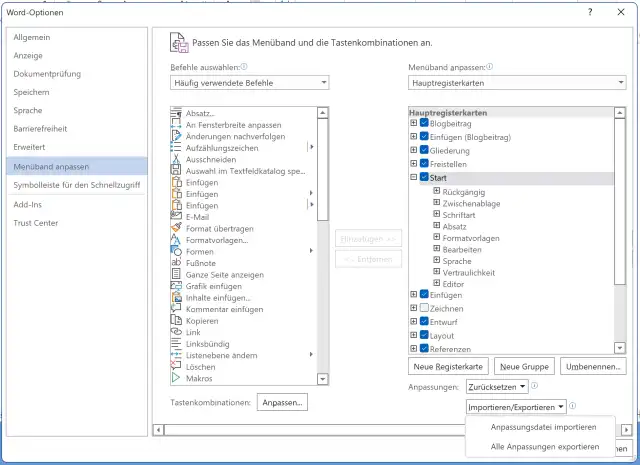Click info icon next to Menüband anpassen label

489,67
